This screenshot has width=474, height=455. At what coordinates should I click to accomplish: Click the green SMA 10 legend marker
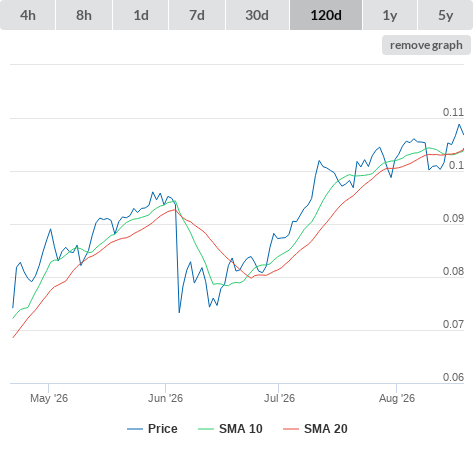point(206,429)
